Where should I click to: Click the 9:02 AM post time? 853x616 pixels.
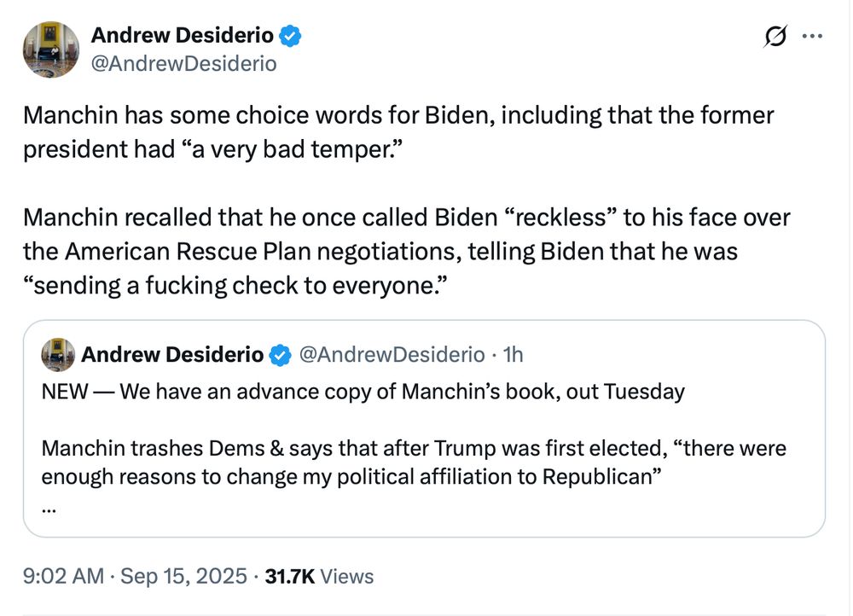click(64, 576)
